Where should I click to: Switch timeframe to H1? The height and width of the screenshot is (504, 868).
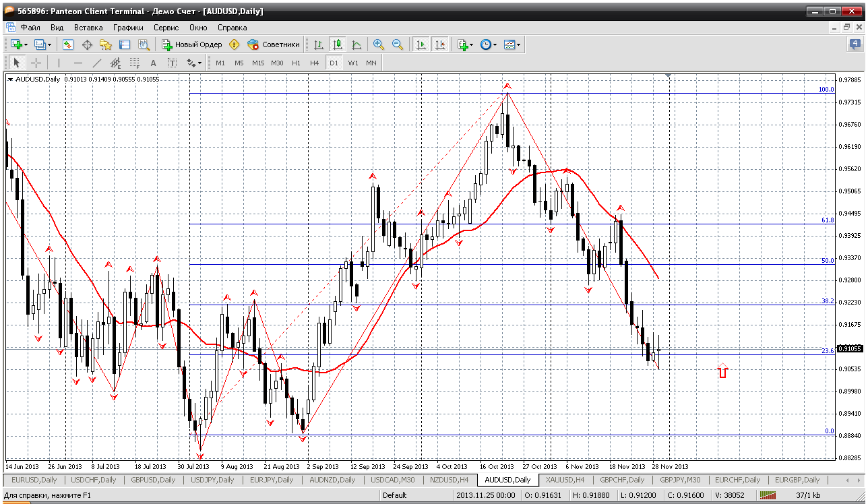[x=296, y=63]
